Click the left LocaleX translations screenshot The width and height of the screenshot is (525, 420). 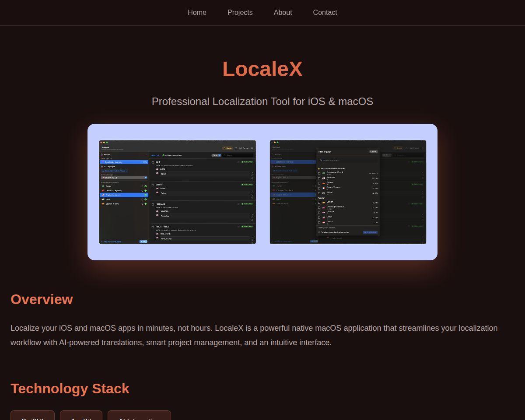point(177,192)
